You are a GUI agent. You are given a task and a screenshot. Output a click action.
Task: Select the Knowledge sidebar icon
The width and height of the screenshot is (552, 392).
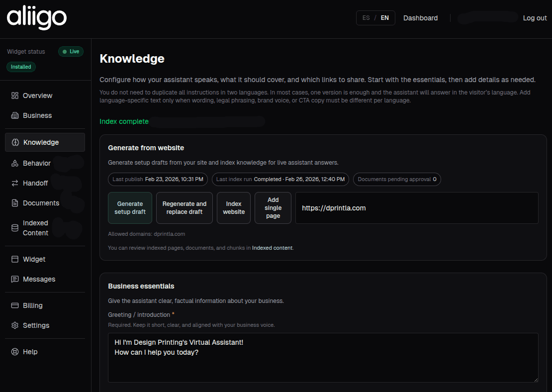point(15,142)
